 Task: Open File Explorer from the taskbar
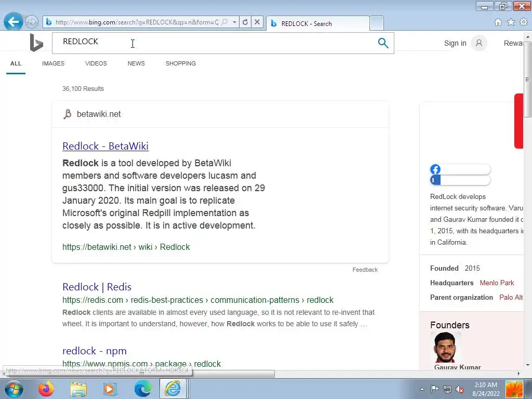78,389
